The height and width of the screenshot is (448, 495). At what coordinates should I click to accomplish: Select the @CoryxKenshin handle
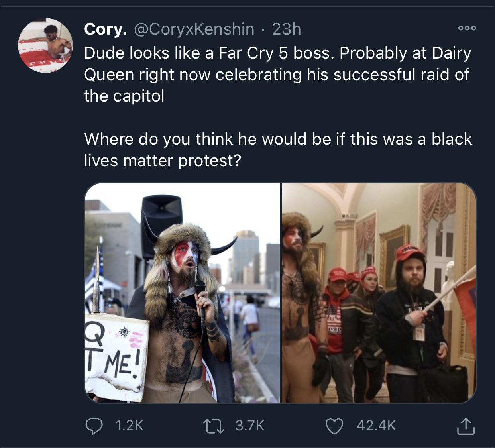194,29
